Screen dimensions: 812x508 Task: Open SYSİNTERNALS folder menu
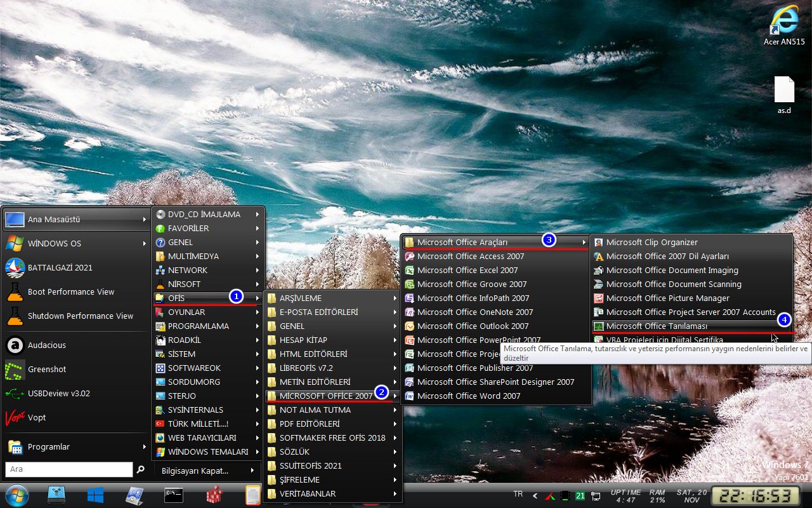pyautogui.click(x=208, y=410)
